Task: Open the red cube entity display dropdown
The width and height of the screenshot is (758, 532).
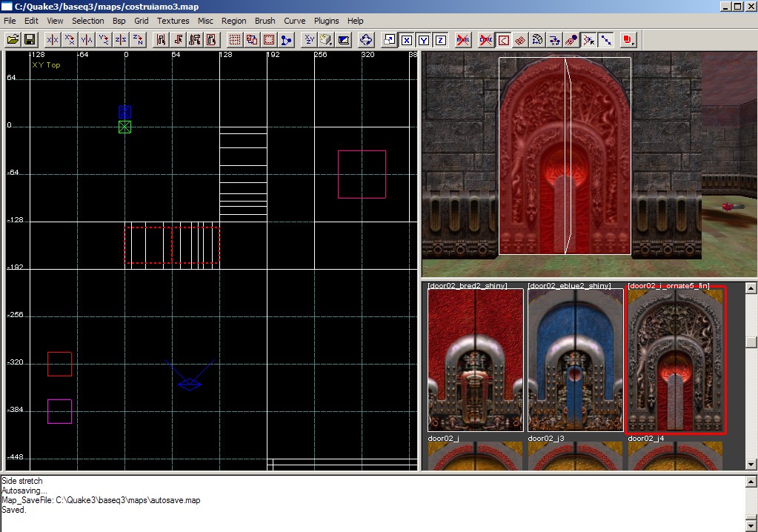Action: [x=628, y=39]
